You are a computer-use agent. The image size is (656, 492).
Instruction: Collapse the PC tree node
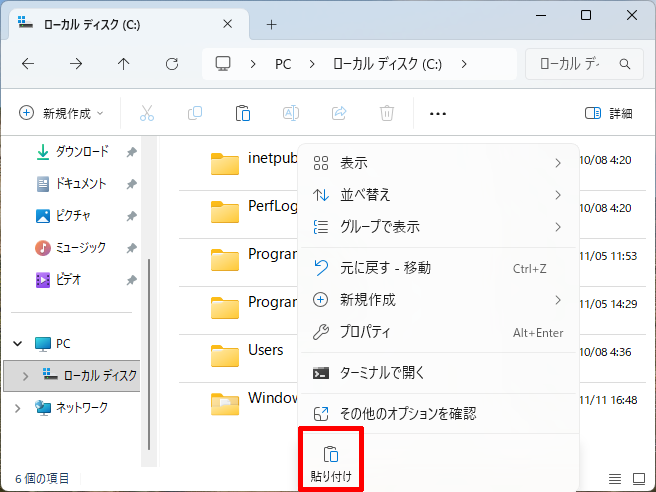pyautogui.click(x=18, y=343)
